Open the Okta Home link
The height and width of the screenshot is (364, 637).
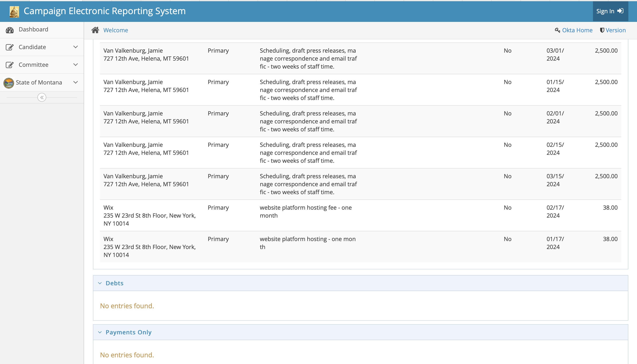pos(577,30)
